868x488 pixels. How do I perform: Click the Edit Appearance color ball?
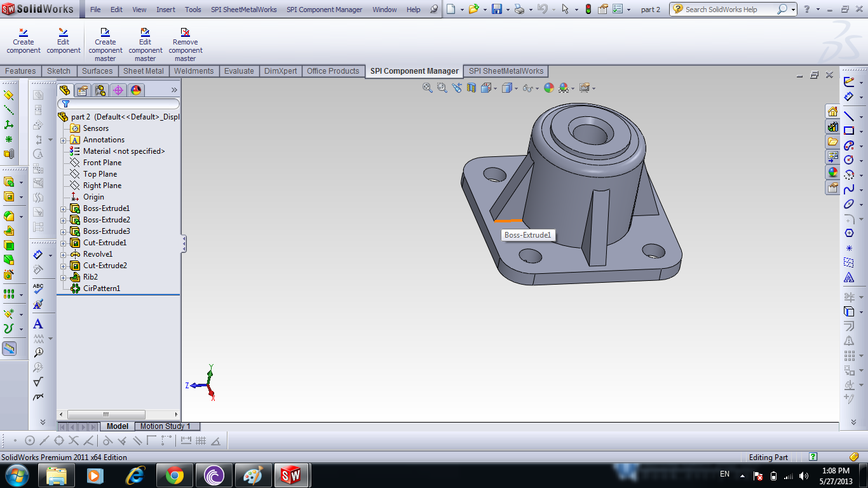(549, 88)
